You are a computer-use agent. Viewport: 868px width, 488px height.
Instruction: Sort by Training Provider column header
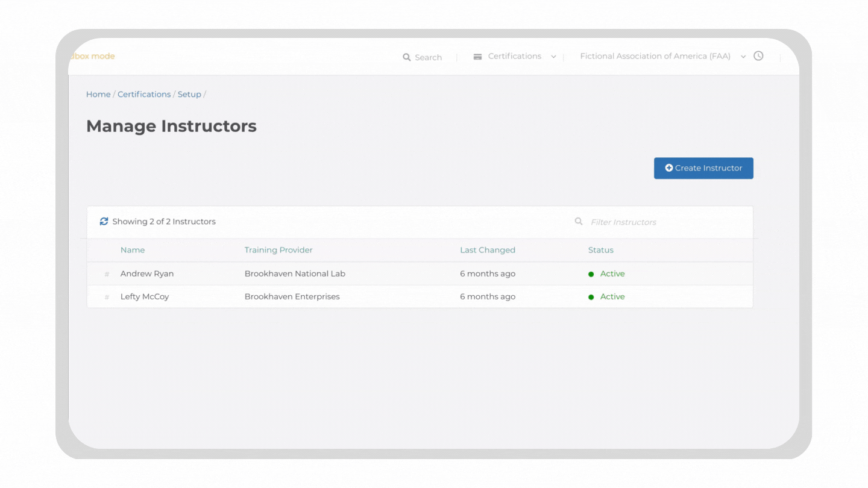click(x=278, y=250)
